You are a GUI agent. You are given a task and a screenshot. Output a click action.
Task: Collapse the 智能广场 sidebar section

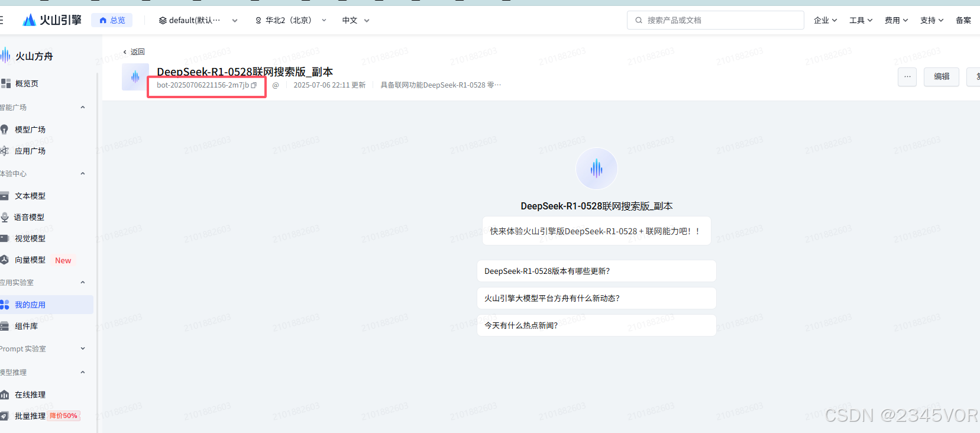(x=83, y=107)
